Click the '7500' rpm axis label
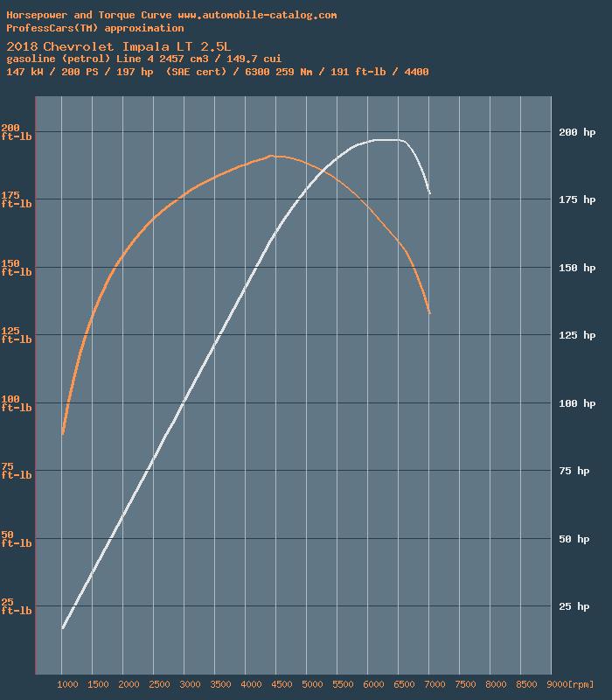612x700 pixels. coord(465,684)
